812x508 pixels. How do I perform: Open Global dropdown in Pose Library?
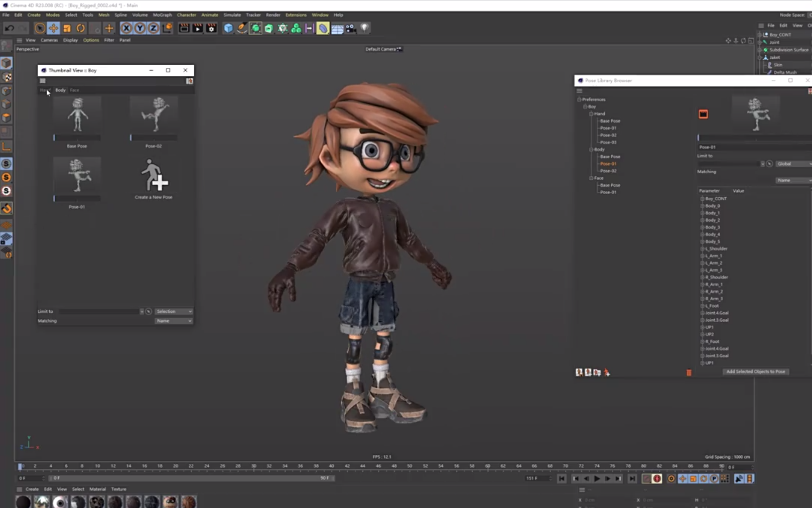click(x=793, y=164)
